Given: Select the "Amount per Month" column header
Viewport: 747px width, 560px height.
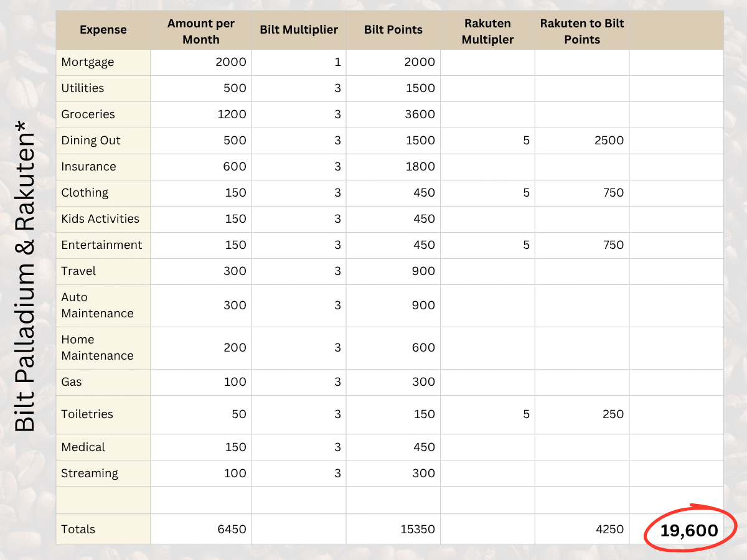Looking at the screenshot, I should 201,31.
